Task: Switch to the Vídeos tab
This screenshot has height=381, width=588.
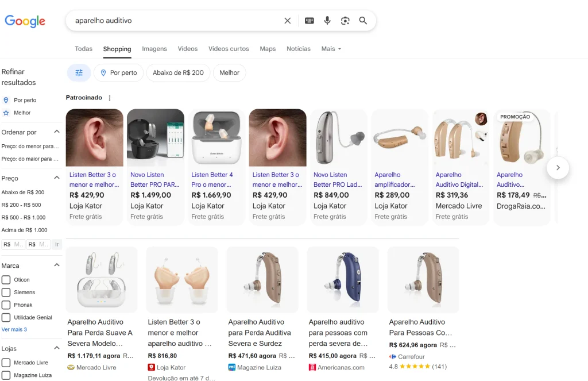Action: (188, 49)
